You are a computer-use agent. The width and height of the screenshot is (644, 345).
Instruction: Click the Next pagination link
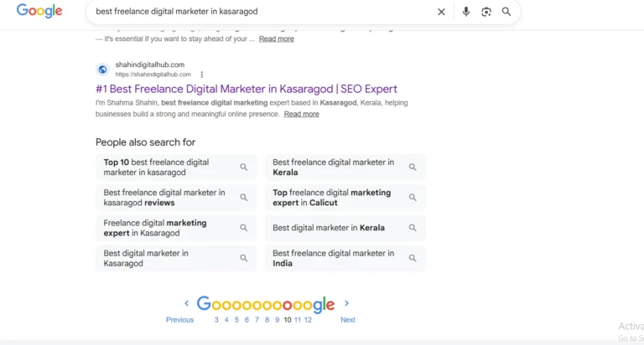tap(348, 320)
